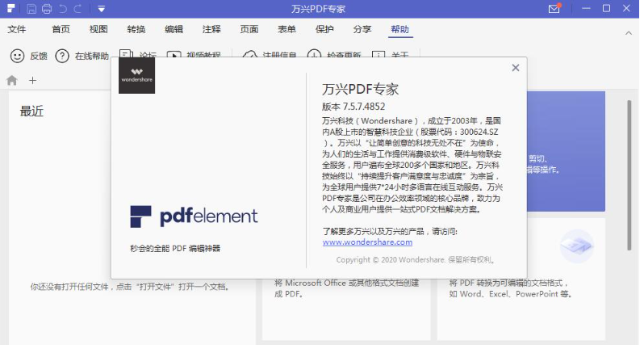The image size is (644, 353).
Task: Add a new tab with plus icon
Action: point(33,80)
